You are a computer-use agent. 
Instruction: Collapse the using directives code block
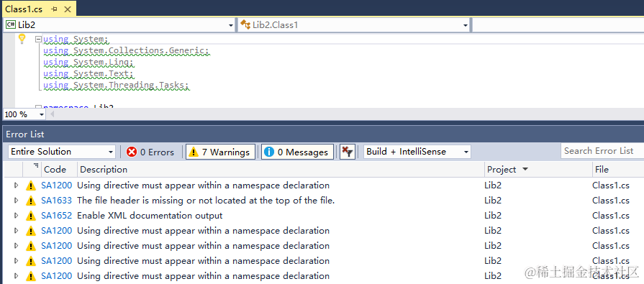(x=38, y=40)
